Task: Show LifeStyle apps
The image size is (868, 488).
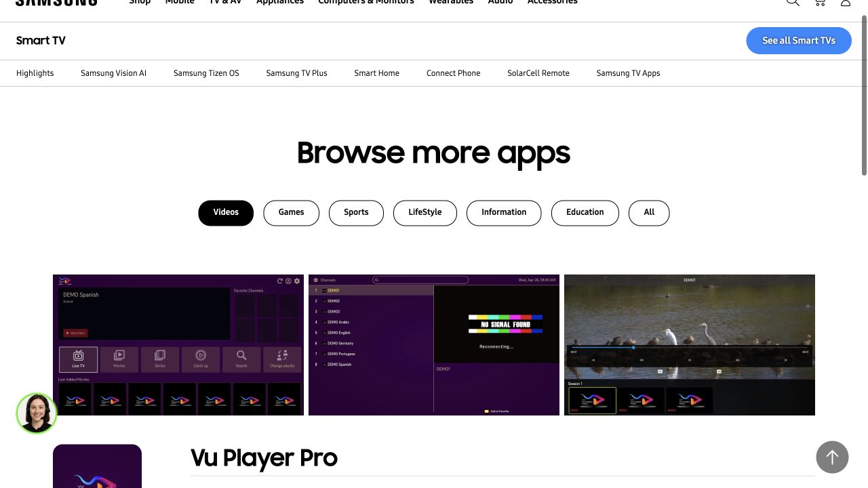Action: (x=425, y=213)
